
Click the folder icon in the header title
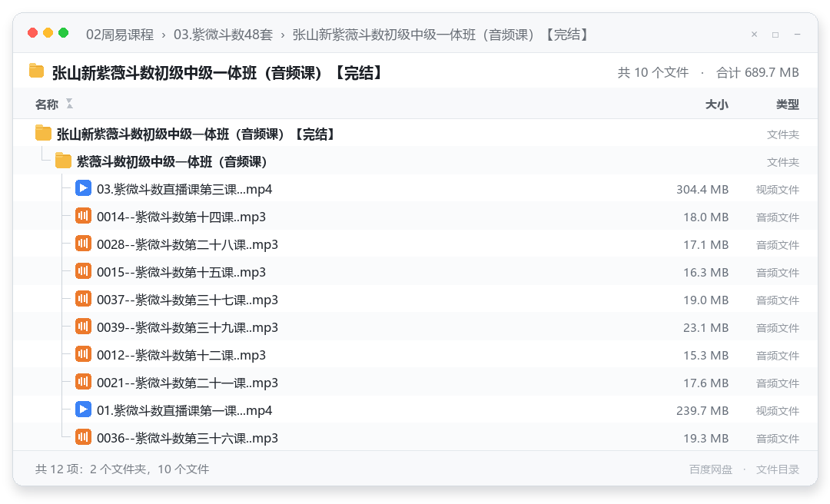[x=37, y=71]
